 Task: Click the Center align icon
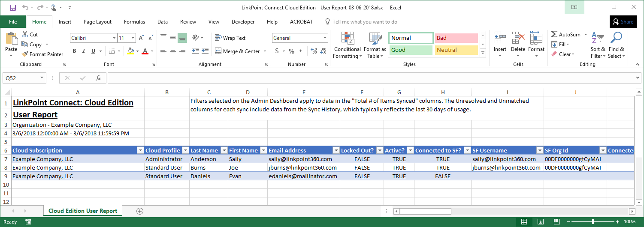point(173,51)
